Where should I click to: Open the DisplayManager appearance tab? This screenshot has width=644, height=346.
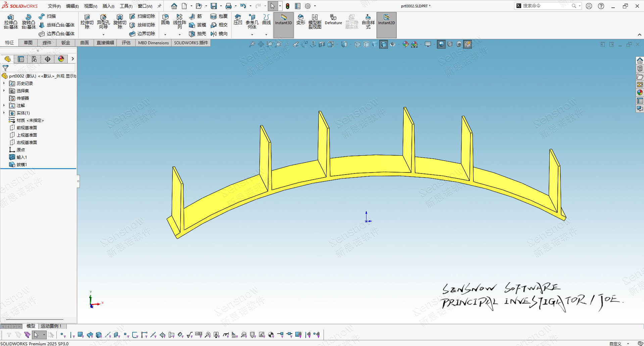[61, 59]
